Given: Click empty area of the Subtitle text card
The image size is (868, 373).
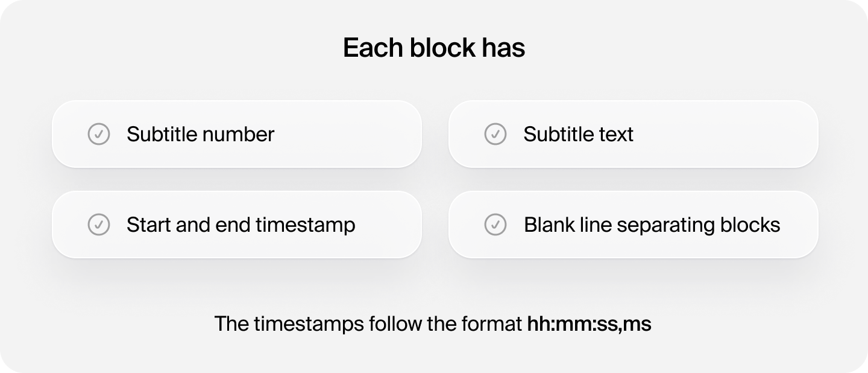Looking at the screenshot, I should [x=723, y=134].
